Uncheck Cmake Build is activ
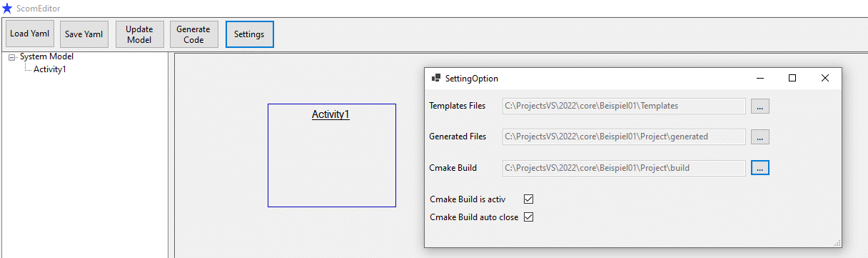Viewport: 868px width, 258px height. [x=529, y=199]
